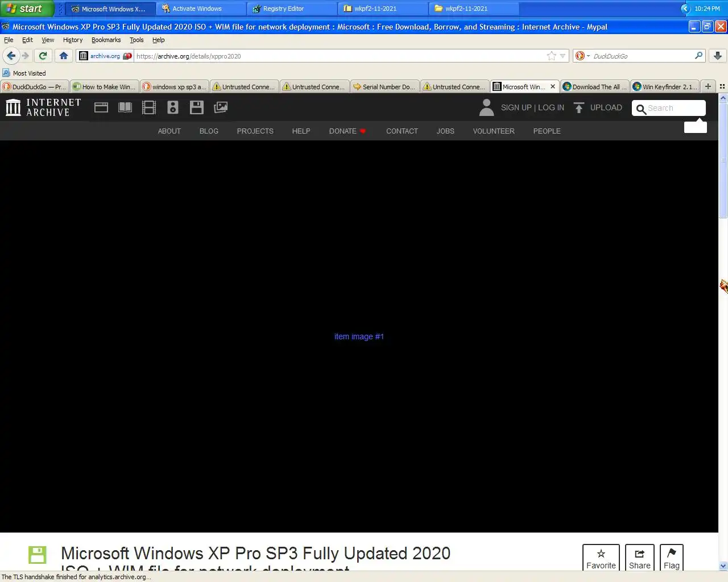
Task: Bookmark this page with the star icon
Action: tap(551, 56)
